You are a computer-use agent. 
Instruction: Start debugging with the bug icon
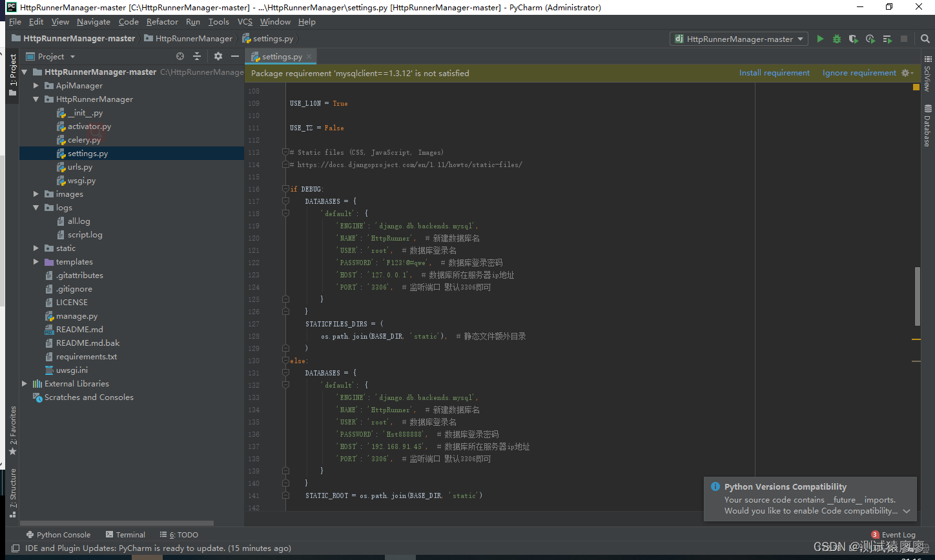tap(836, 39)
